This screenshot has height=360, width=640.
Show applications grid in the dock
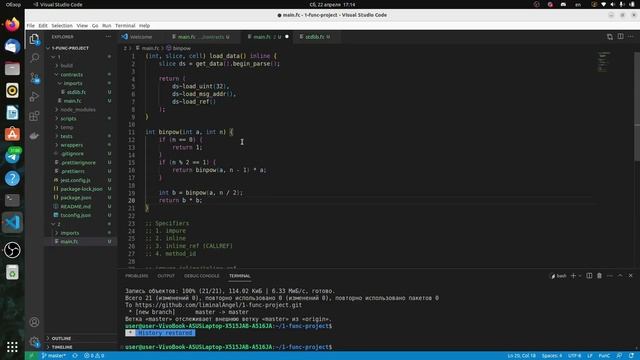pyautogui.click(x=12, y=347)
